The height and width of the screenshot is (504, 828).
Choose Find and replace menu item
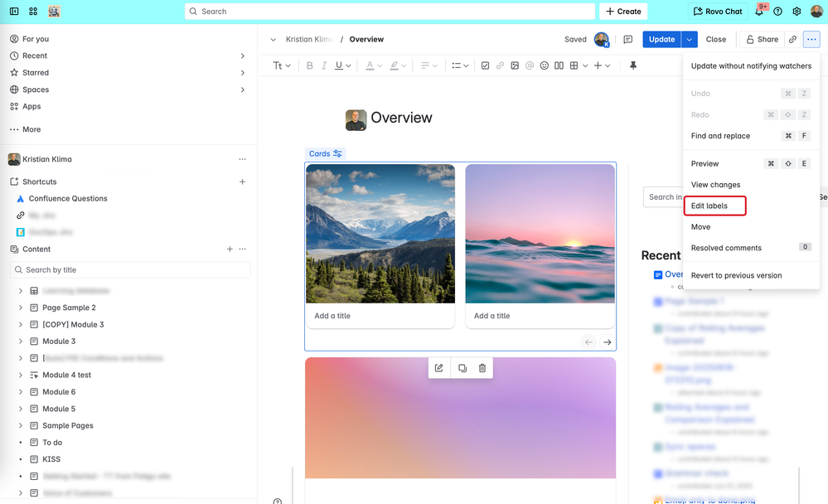click(x=751, y=136)
